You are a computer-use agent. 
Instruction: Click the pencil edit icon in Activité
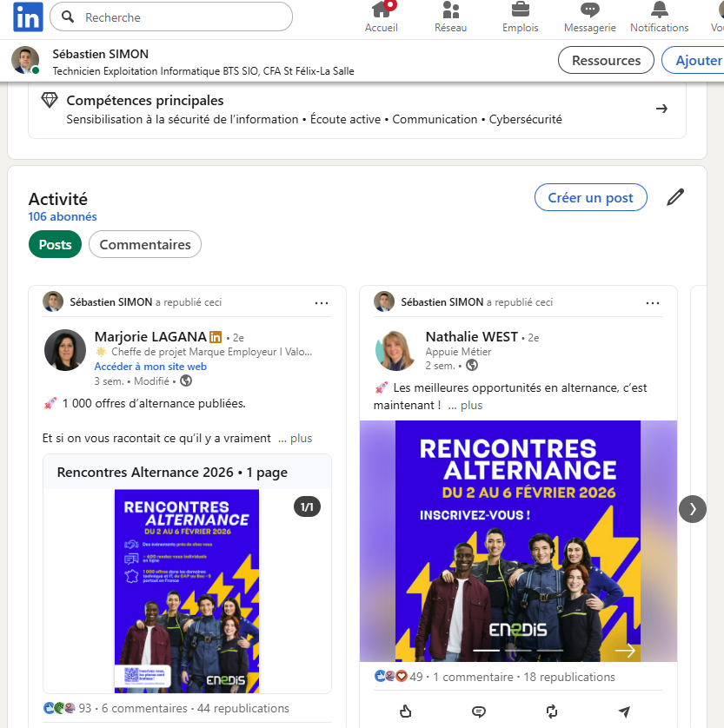(675, 197)
